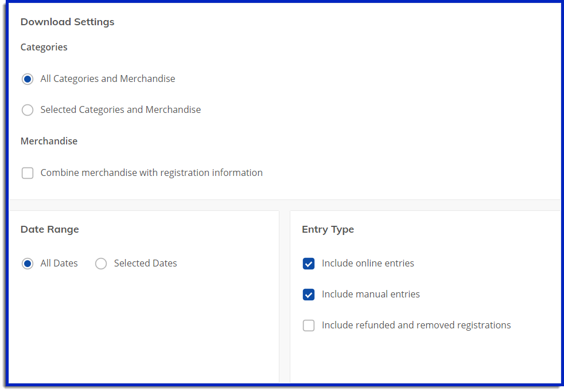Click the 'Include online entries' label text
Image resolution: width=564 pixels, height=392 pixels.
[x=368, y=264]
